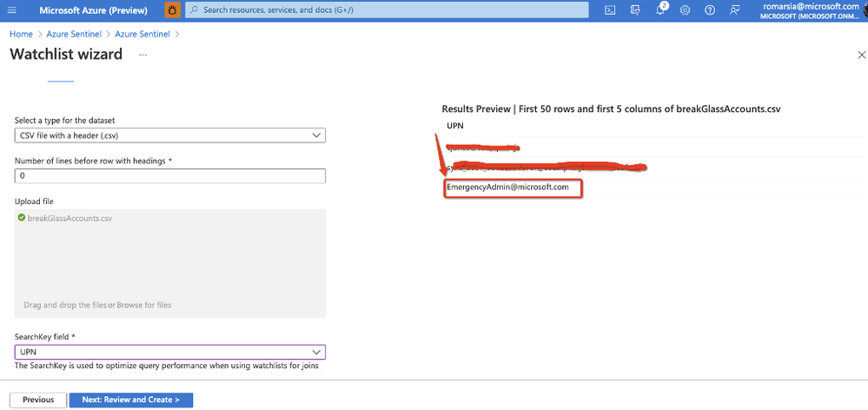This screenshot has width=868, height=410.
Task: Go to Home in the breadcrumb
Action: point(21,34)
